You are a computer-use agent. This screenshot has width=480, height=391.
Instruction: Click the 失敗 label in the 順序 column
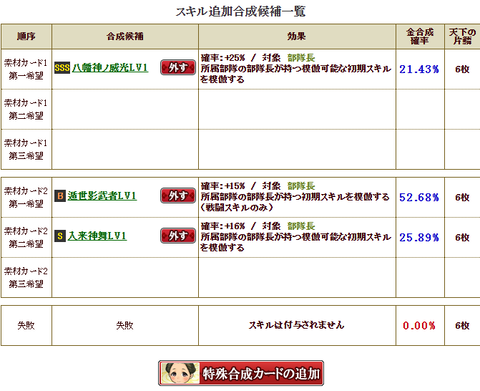(x=26, y=325)
